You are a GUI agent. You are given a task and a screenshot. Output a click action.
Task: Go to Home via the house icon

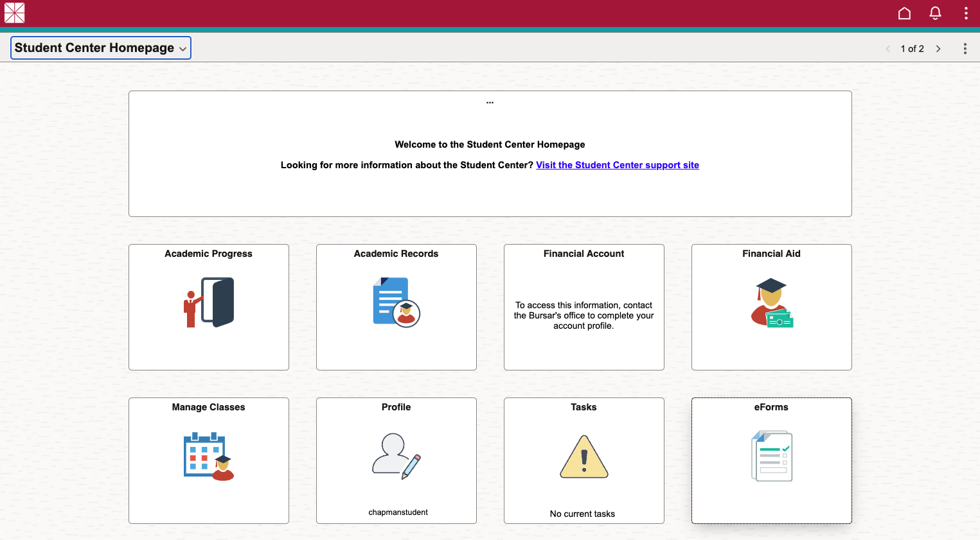point(904,13)
